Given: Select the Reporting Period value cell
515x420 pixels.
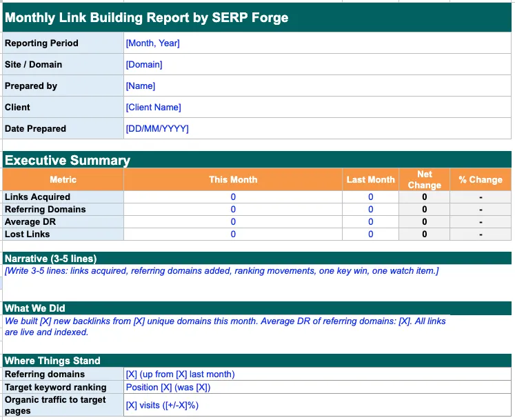Looking at the screenshot, I should (x=317, y=43).
